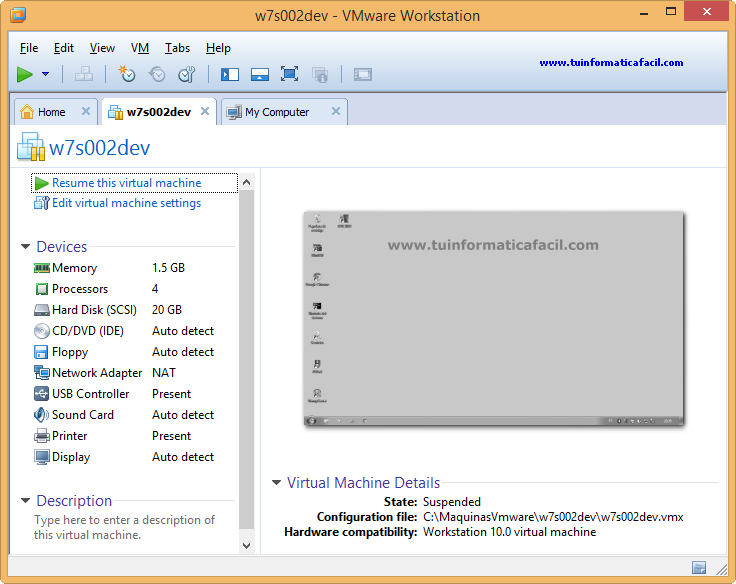Open the Help menu
The height and width of the screenshot is (584, 736).
(x=218, y=48)
